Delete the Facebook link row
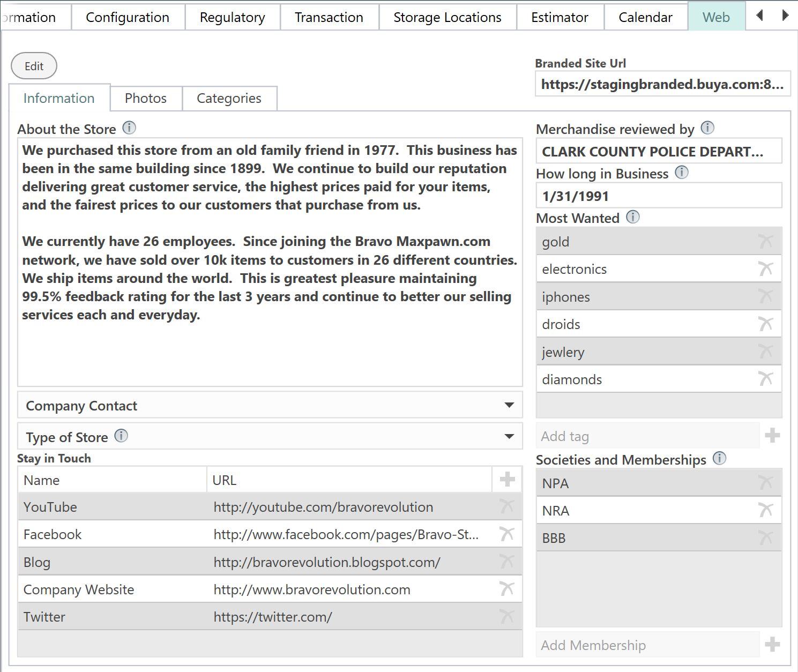Image resolution: width=798 pixels, height=672 pixels. coord(506,534)
